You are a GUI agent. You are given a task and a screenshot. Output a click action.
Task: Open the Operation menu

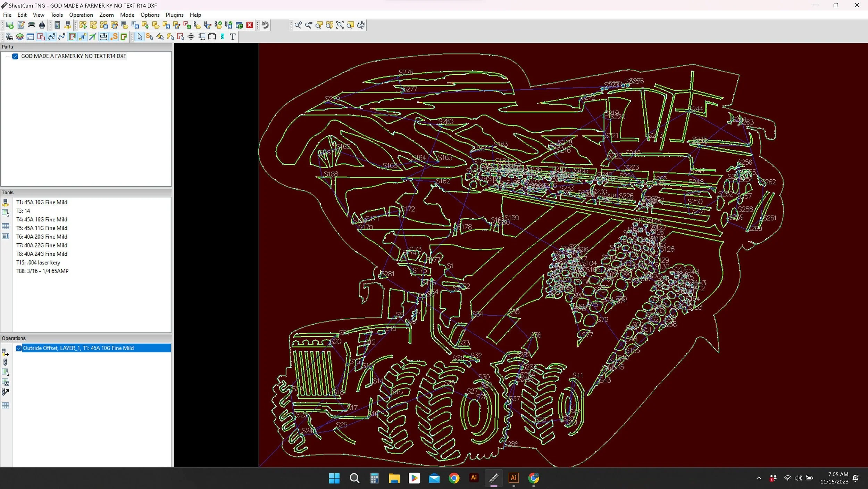81,15
